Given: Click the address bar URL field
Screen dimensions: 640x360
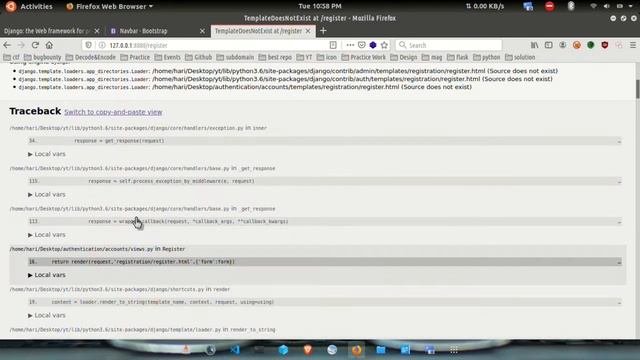Looking at the screenshot, I should tap(216, 45).
